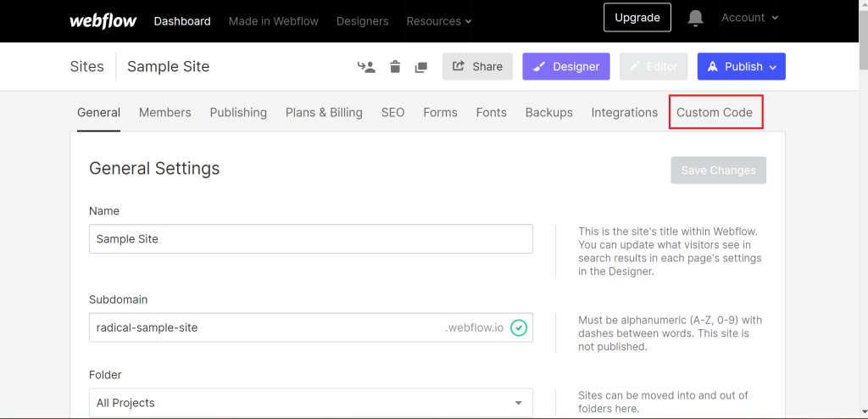Open the Custom Code tab
The height and width of the screenshot is (419, 868).
(715, 113)
